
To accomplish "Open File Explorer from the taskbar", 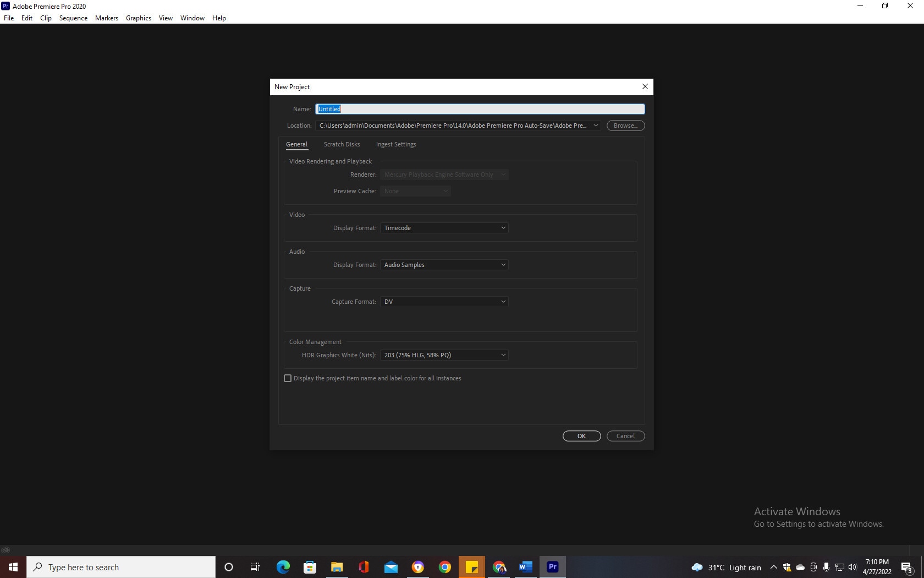I will [x=337, y=567].
